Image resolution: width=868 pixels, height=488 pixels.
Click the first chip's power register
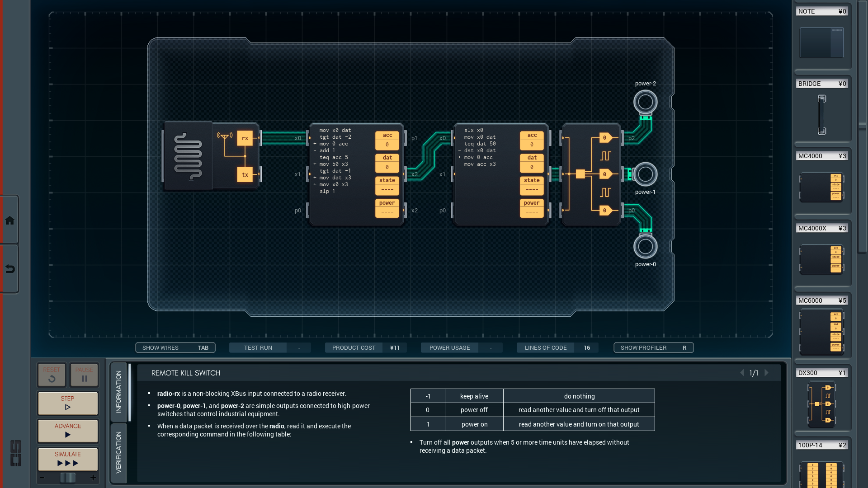pyautogui.click(x=387, y=208)
